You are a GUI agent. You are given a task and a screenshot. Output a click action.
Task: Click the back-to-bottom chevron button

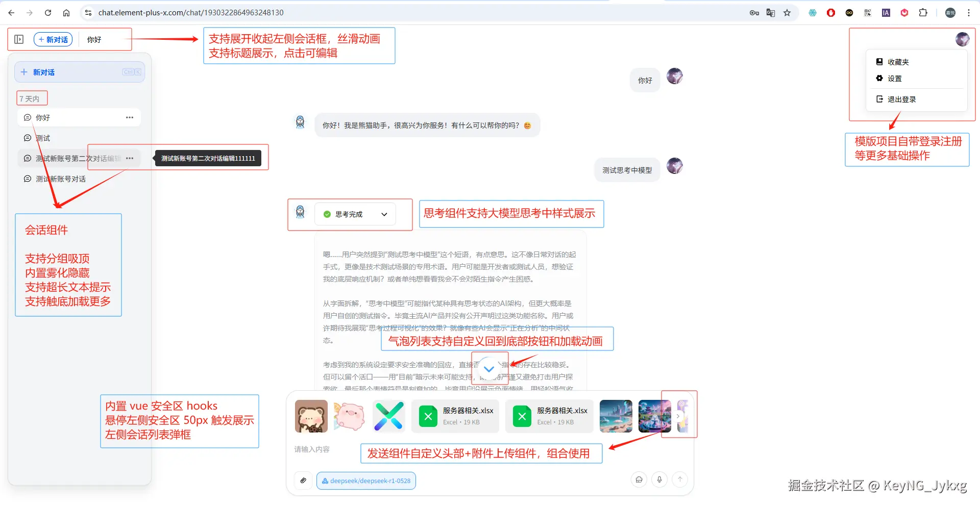489,368
